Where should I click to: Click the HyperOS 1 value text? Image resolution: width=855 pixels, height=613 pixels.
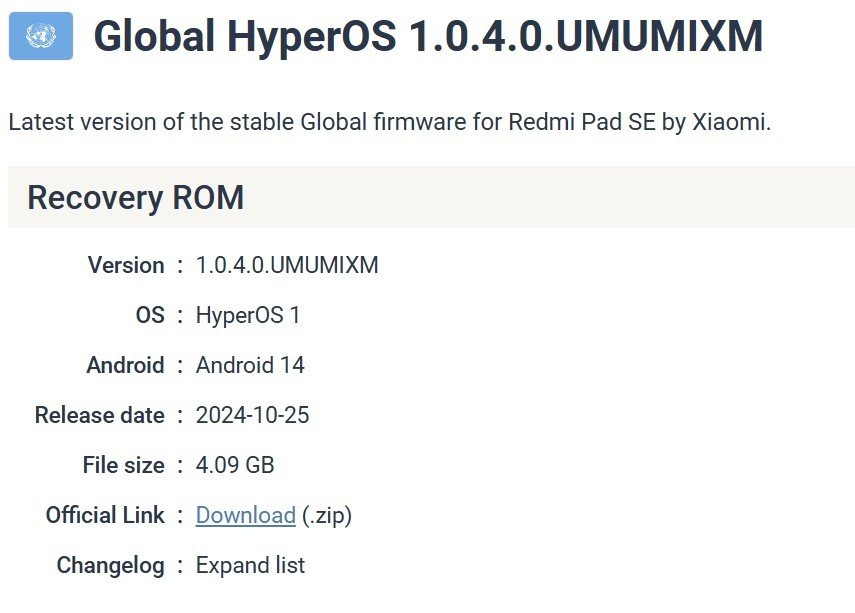248,315
